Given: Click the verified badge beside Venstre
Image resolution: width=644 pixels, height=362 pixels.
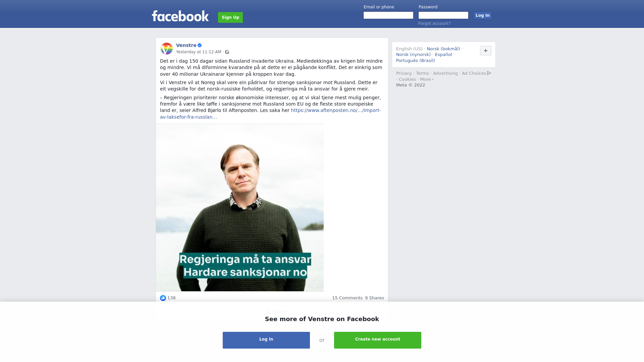Looking at the screenshot, I should [200, 45].
